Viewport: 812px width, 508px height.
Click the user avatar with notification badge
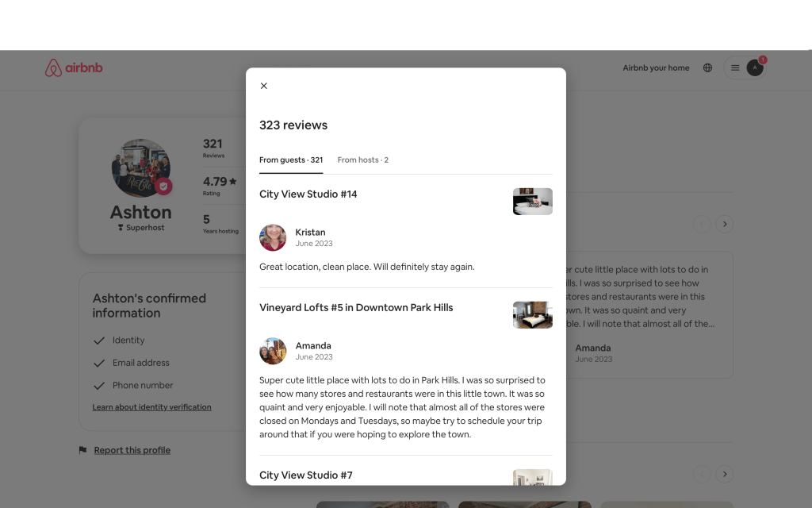click(755, 68)
